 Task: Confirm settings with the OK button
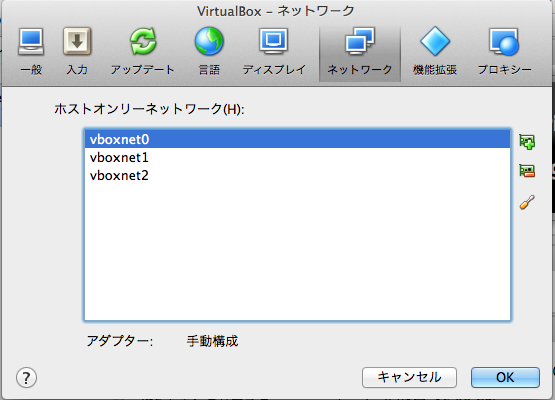coord(505,377)
